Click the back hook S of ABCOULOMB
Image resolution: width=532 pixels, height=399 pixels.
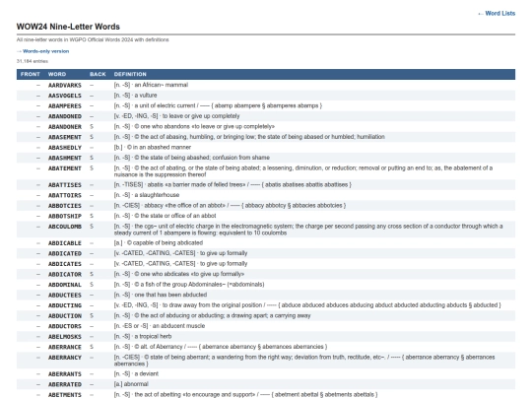pos(92,227)
